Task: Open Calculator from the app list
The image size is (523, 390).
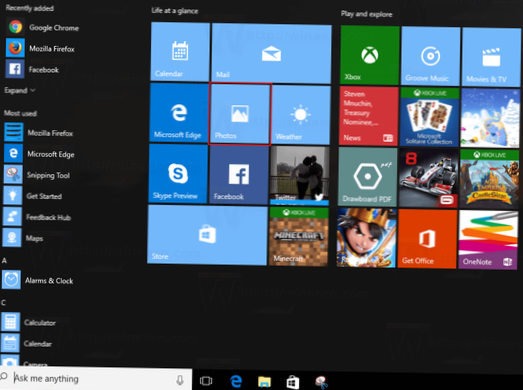Action: 28,322
